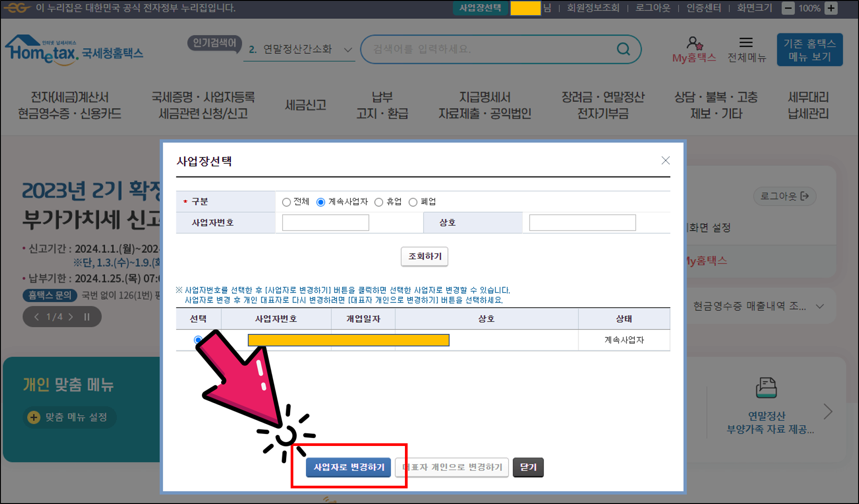This screenshot has height=504, width=859.
Task: Open the 세금신고 menu
Action: click(305, 105)
